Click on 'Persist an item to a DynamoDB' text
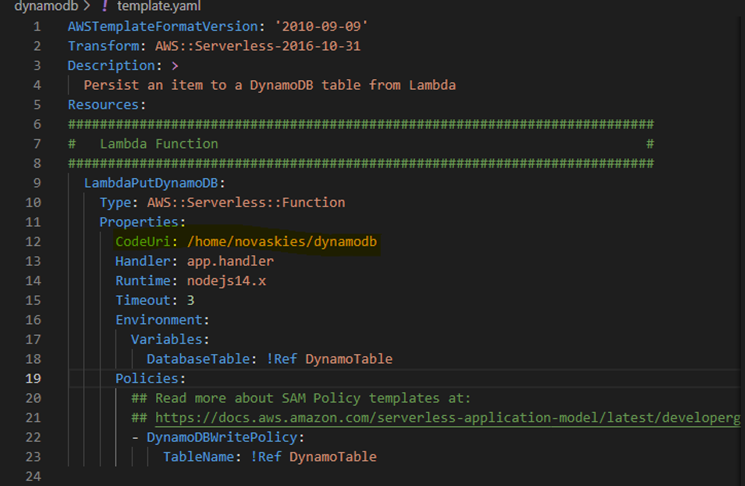The width and height of the screenshot is (745, 486). (198, 85)
